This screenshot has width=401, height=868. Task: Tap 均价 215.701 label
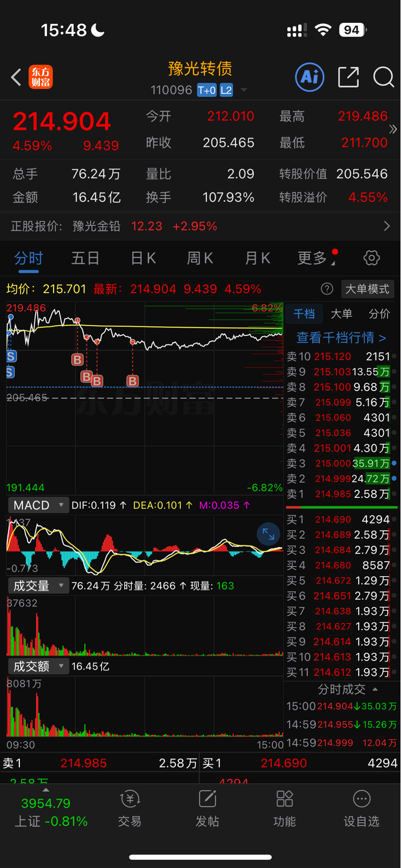[x=46, y=289]
